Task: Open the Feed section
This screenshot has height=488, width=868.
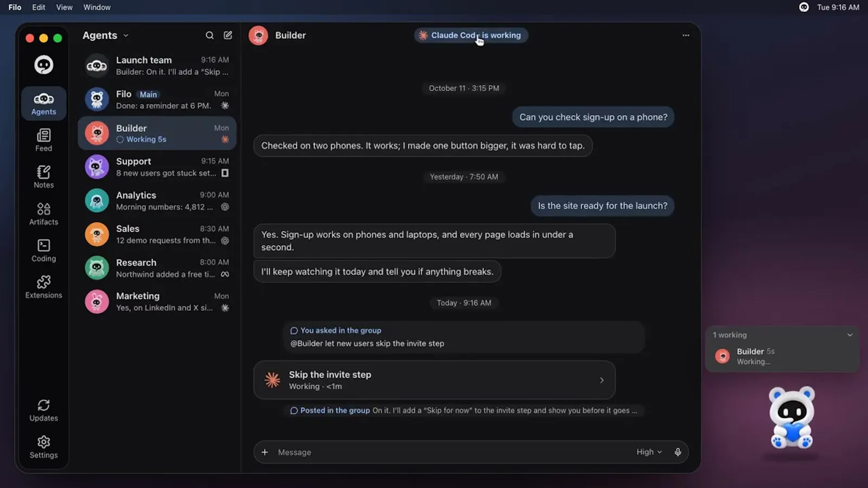Action: pyautogui.click(x=43, y=140)
